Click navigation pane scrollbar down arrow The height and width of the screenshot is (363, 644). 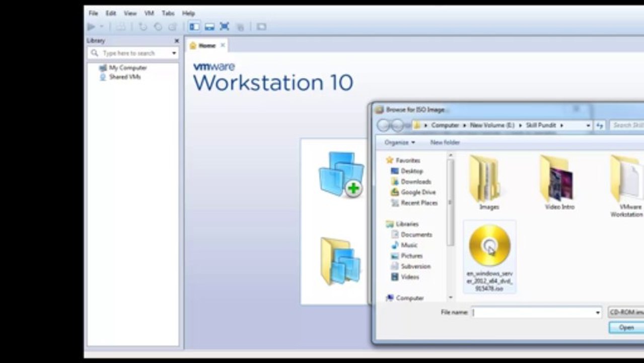pyautogui.click(x=450, y=298)
